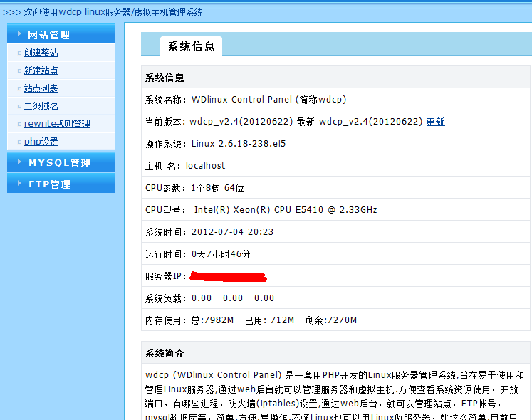This screenshot has height=420, width=532.
Task: Click the bullet icon beside 创建整站
Action: (x=19, y=53)
